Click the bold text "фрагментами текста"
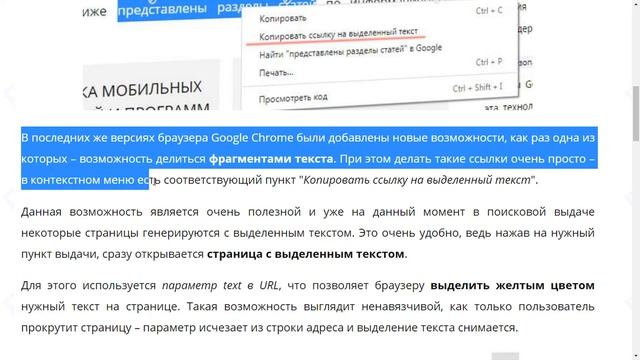Viewport: 640px width, 360px height. [271, 158]
